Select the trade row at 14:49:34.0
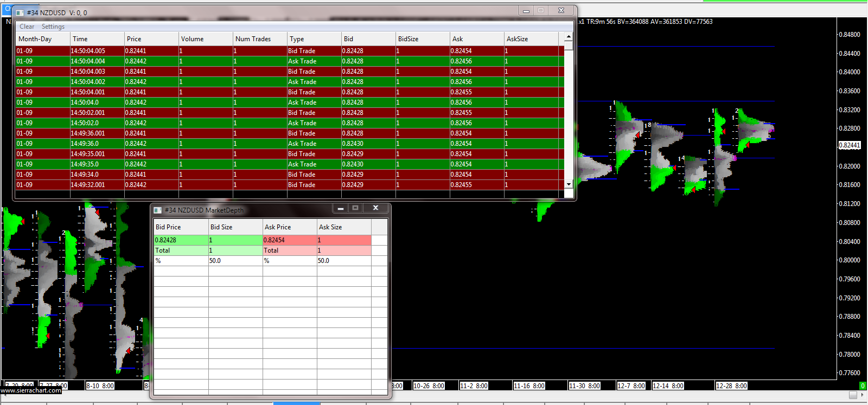The width and height of the screenshot is (868, 405). (x=290, y=175)
